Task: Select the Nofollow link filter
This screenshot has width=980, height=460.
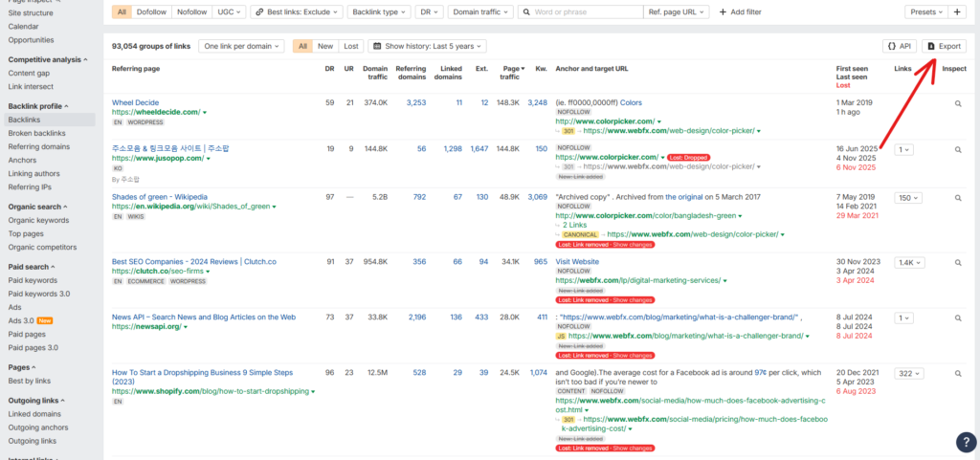Action: pos(192,12)
